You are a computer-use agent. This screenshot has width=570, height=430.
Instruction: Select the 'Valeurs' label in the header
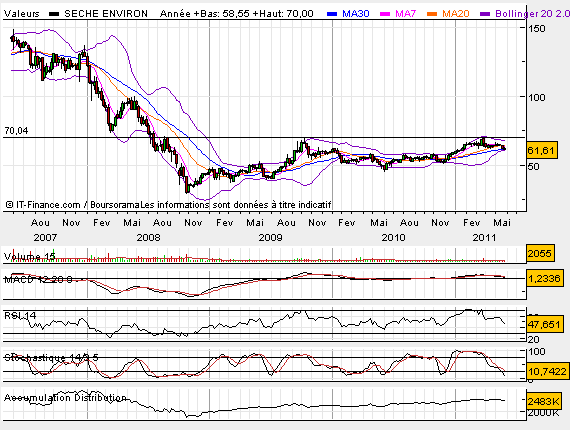[22, 14]
